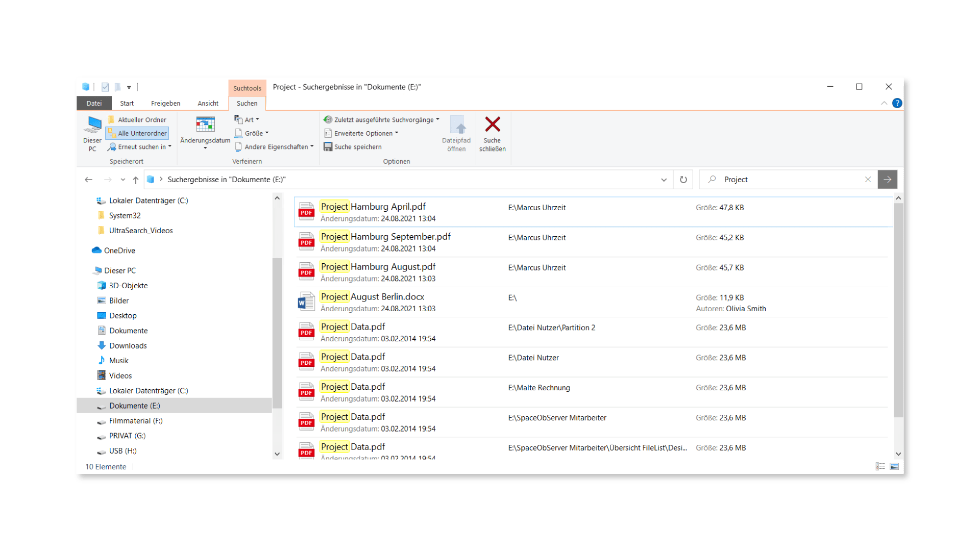Click the Explorer window icon in title bar

point(86,87)
